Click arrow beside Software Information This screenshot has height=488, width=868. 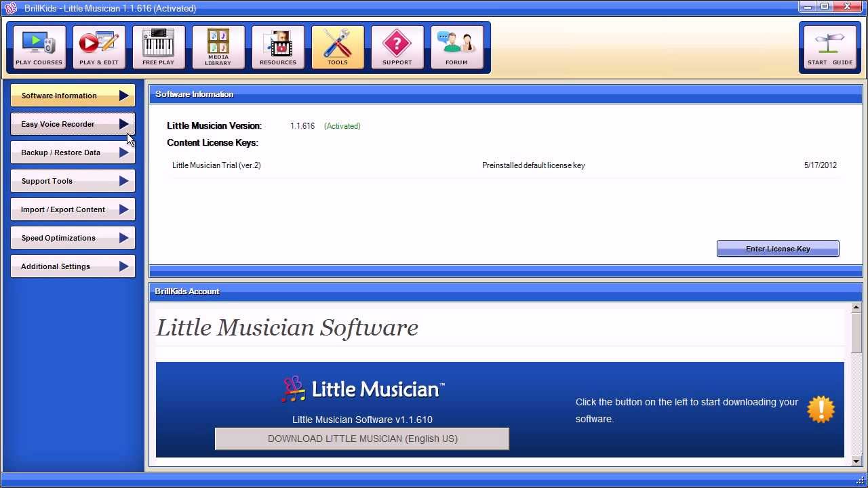124,96
